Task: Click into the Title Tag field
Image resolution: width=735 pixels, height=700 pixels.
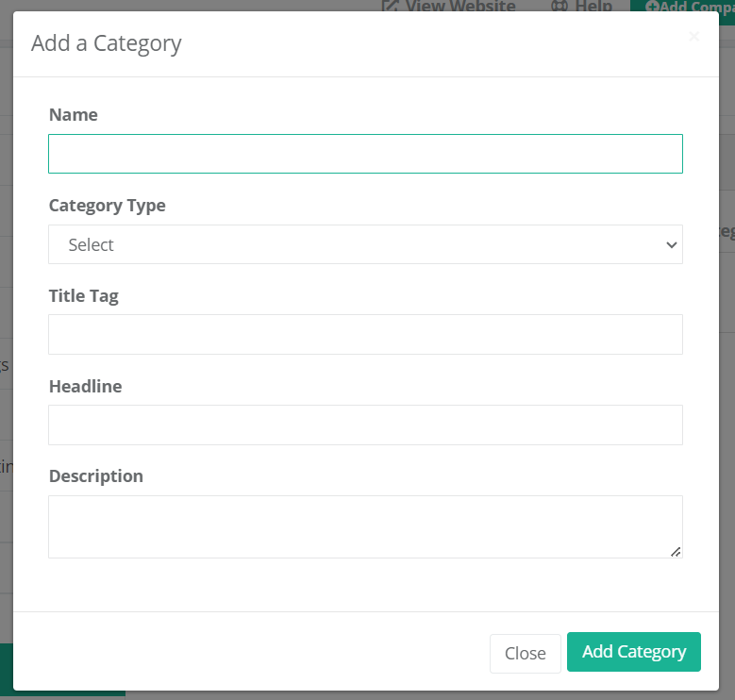Action: [x=365, y=334]
